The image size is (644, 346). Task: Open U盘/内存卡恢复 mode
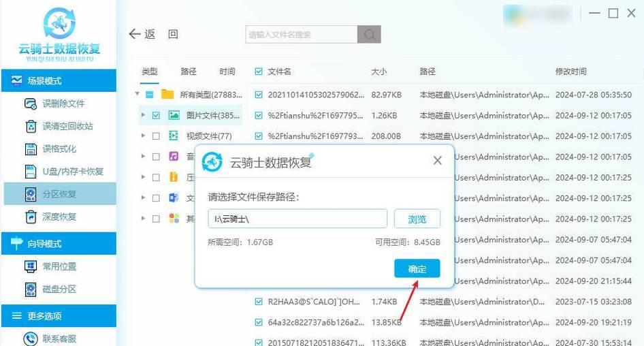coord(65,172)
